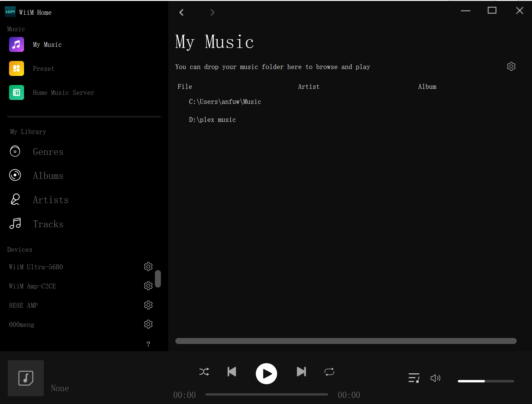Open Genres in My Library

48,152
